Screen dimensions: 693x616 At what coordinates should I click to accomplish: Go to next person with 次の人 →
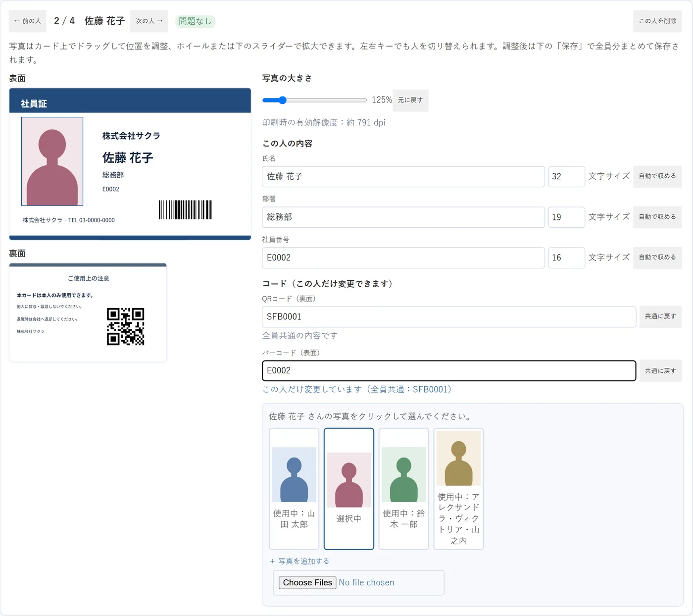coord(149,21)
